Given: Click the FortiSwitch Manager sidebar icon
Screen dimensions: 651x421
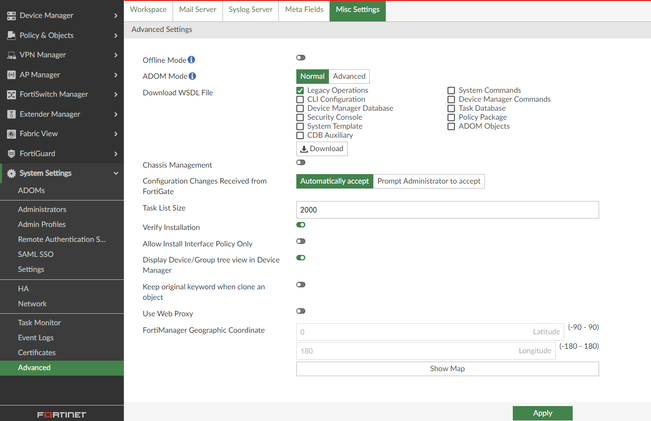Looking at the screenshot, I should pos(11,95).
